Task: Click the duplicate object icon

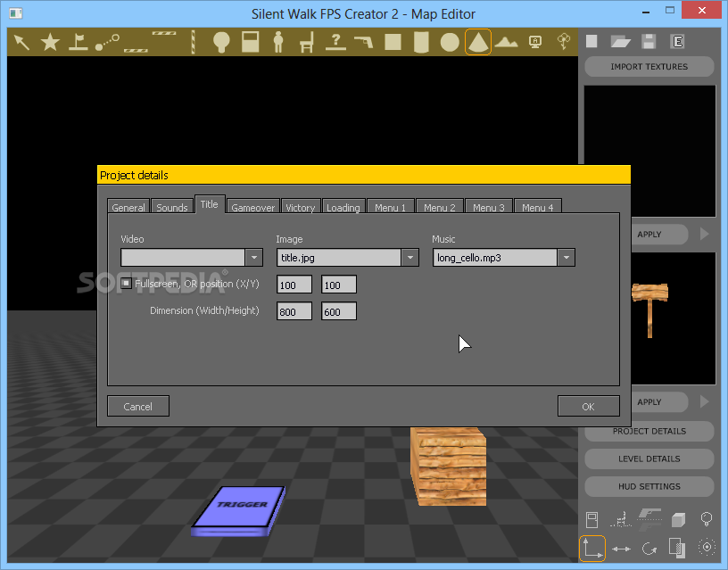Action: [x=677, y=548]
